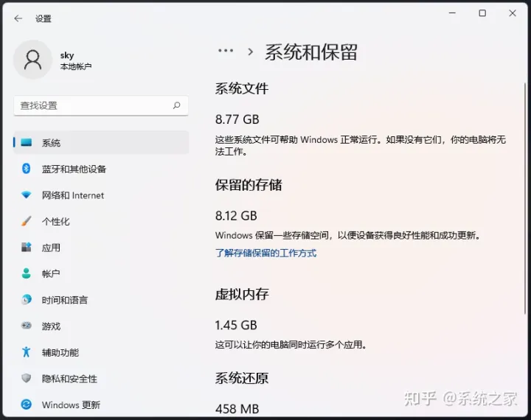This screenshot has height=420, width=531.
Task: Click the search magnifier icon
Action: [x=176, y=105]
